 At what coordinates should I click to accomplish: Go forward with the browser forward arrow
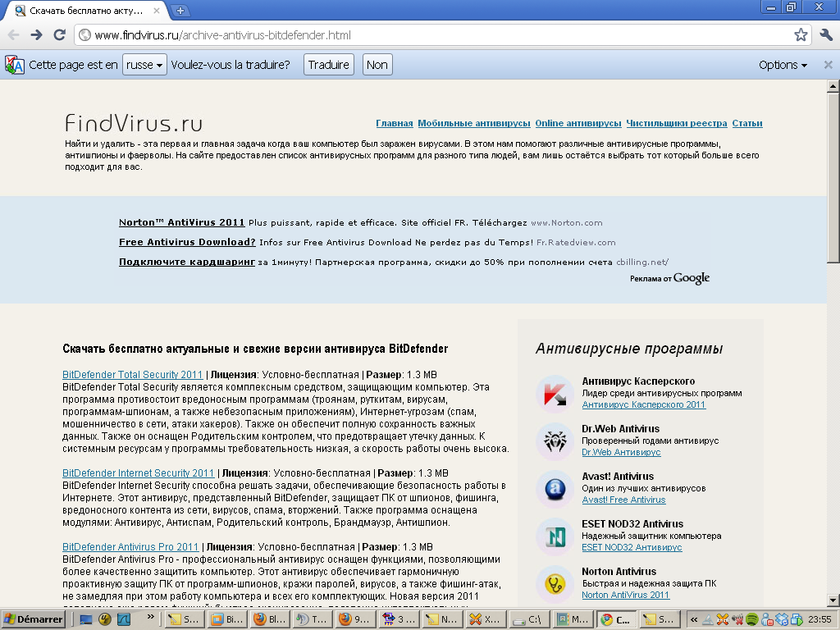click(x=36, y=35)
